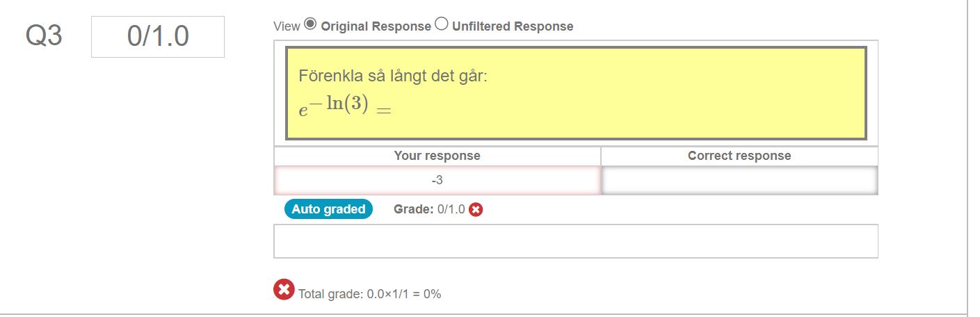Select the Unfiltered Response radio button

click(442, 24)
